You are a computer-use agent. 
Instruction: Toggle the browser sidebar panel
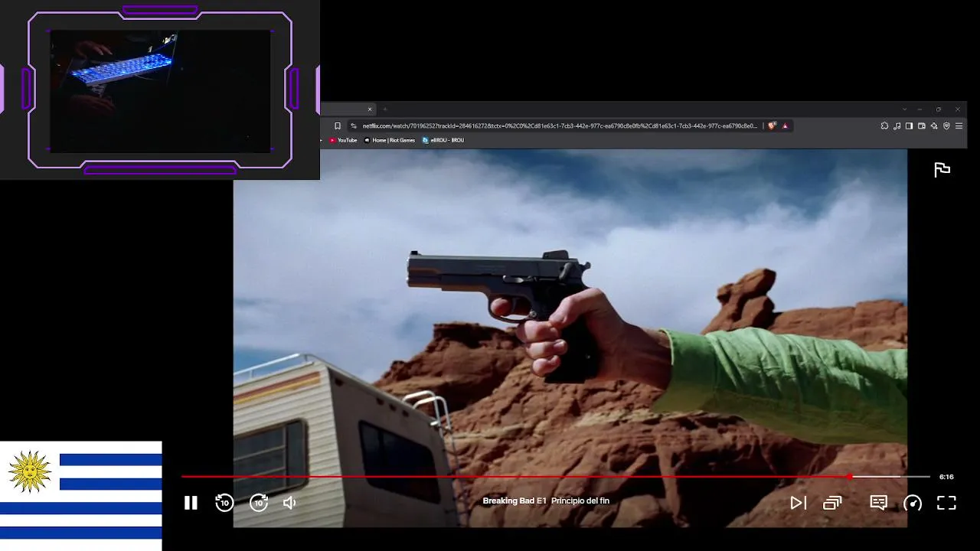click(x=909, y=126)
